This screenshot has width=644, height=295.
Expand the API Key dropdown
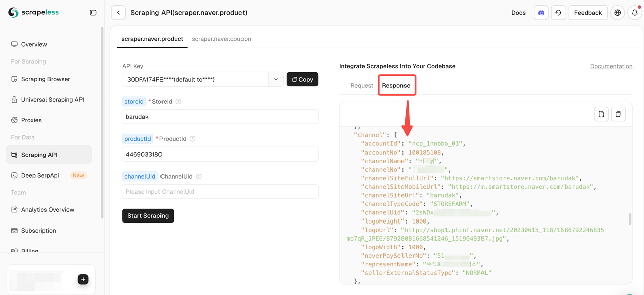276,79
